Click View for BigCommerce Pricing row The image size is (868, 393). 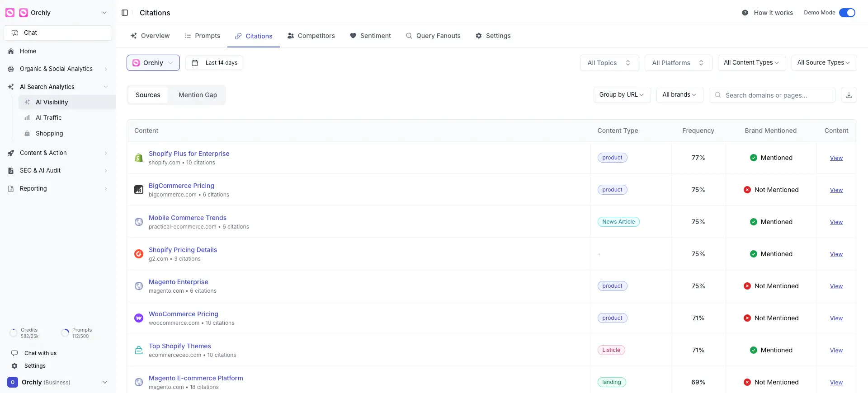pyautogui.click(x=836, y=190)
